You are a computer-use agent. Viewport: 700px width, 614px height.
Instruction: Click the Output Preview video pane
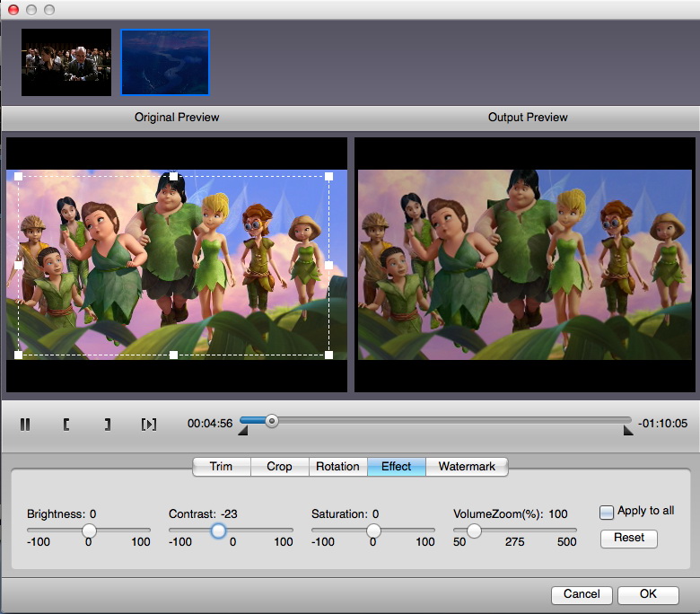[525, 265]
